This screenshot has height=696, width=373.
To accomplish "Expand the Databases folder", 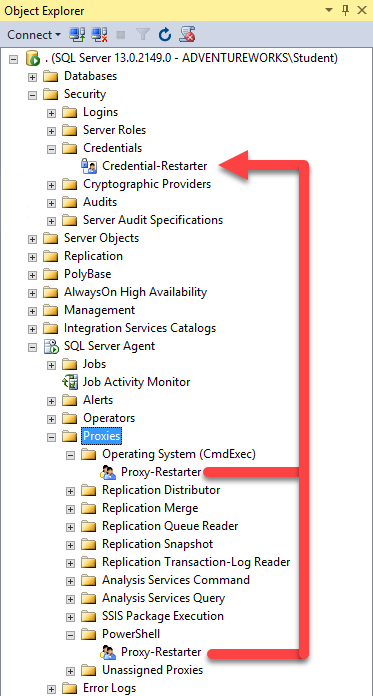I will 32,76.
